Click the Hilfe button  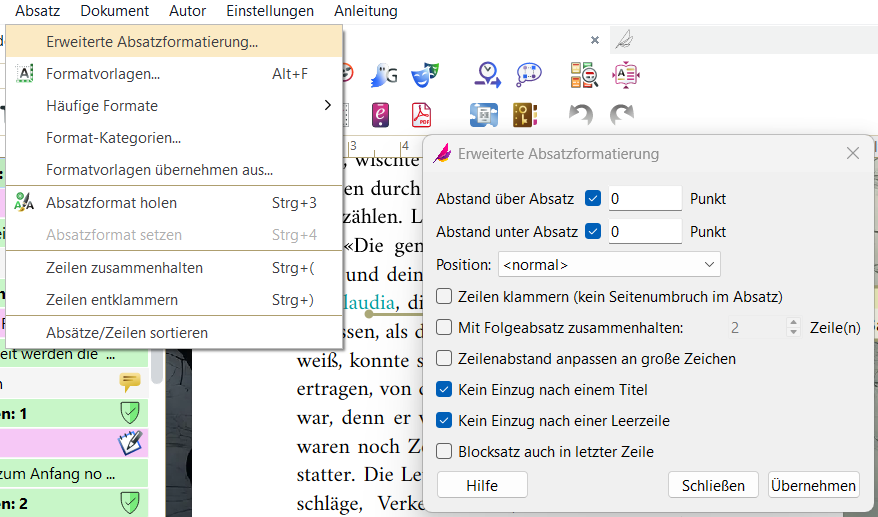pyautogui.click(x=482, y=485)
